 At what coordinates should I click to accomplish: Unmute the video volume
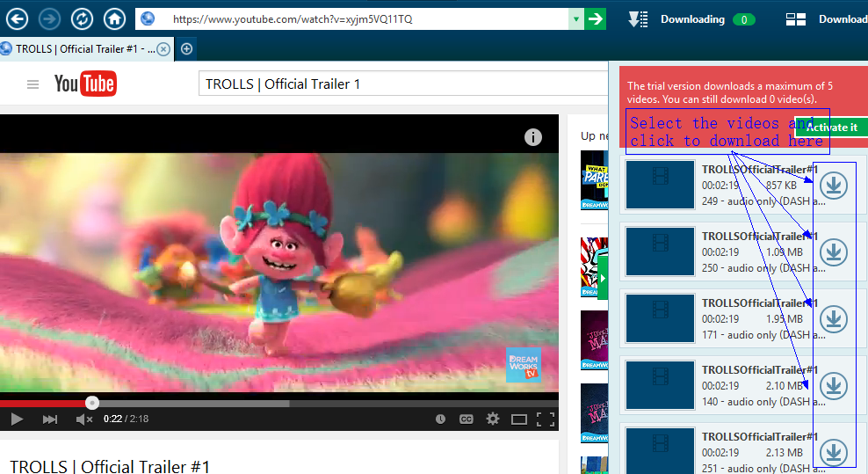point(83,419)
